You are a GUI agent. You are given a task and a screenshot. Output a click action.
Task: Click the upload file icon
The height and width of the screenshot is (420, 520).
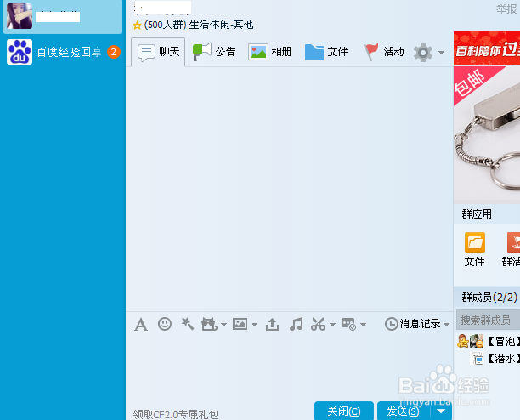(x=272, y=324)
